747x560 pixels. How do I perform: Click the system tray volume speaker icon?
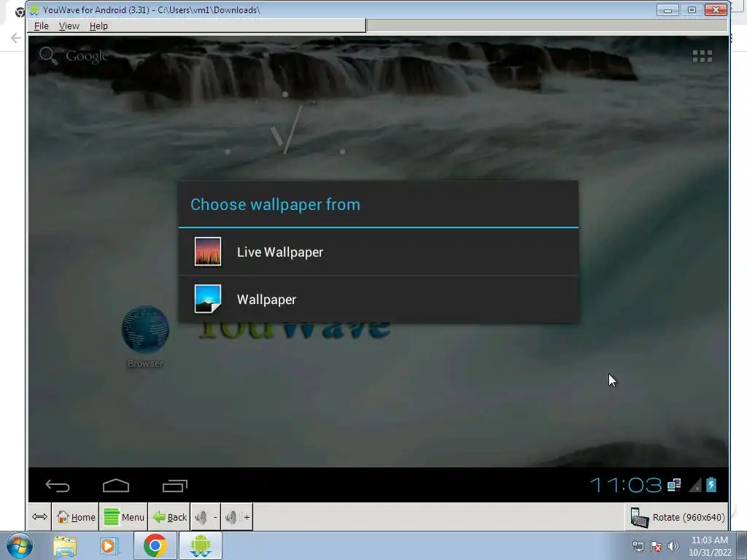click(x=673, y=546)
